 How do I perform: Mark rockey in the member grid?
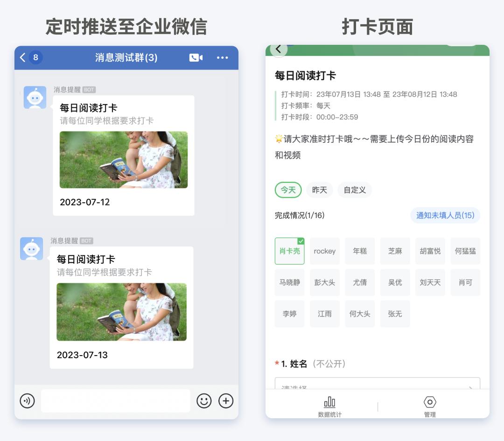point(324,251)
